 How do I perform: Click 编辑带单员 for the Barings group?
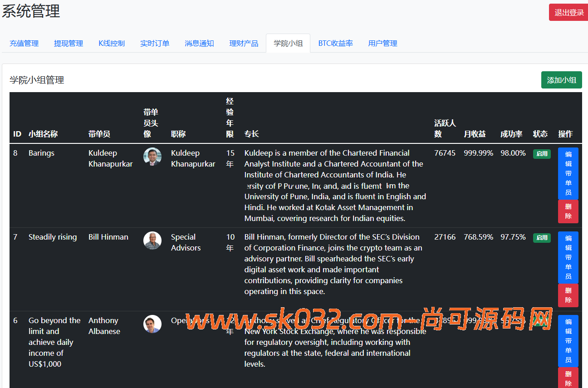coord(568,174)
